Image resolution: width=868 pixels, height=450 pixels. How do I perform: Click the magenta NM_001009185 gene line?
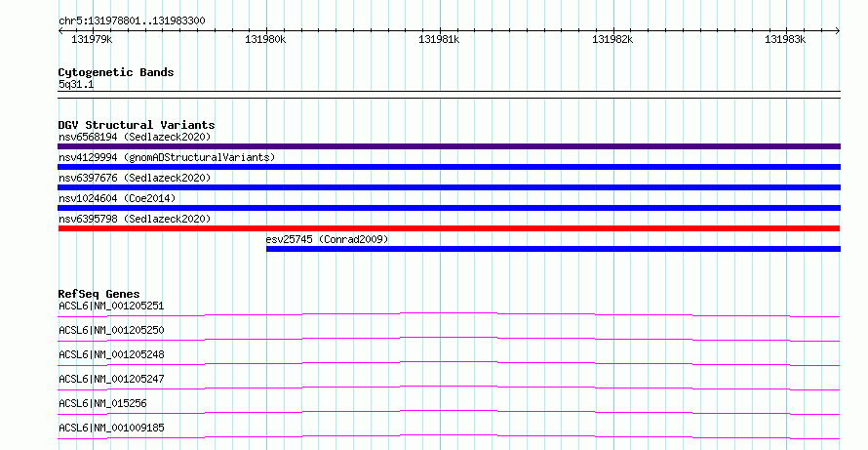pos(449,435)
